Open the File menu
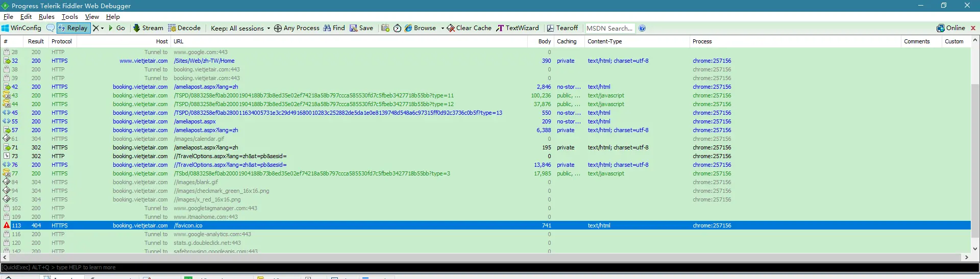The image size is (980, 279). point(8,16)
